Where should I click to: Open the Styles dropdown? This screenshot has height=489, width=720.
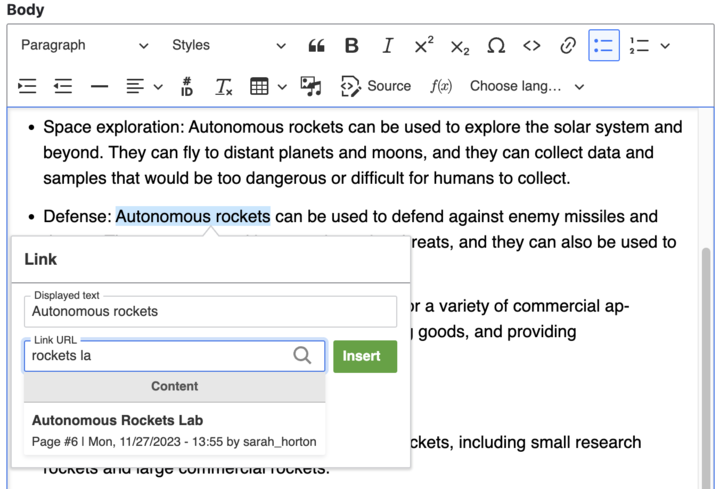[229, 45]
